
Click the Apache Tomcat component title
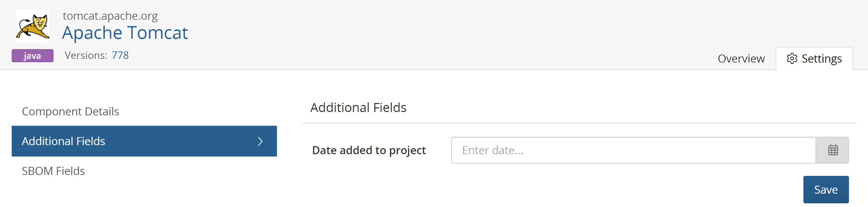point(125,32)
